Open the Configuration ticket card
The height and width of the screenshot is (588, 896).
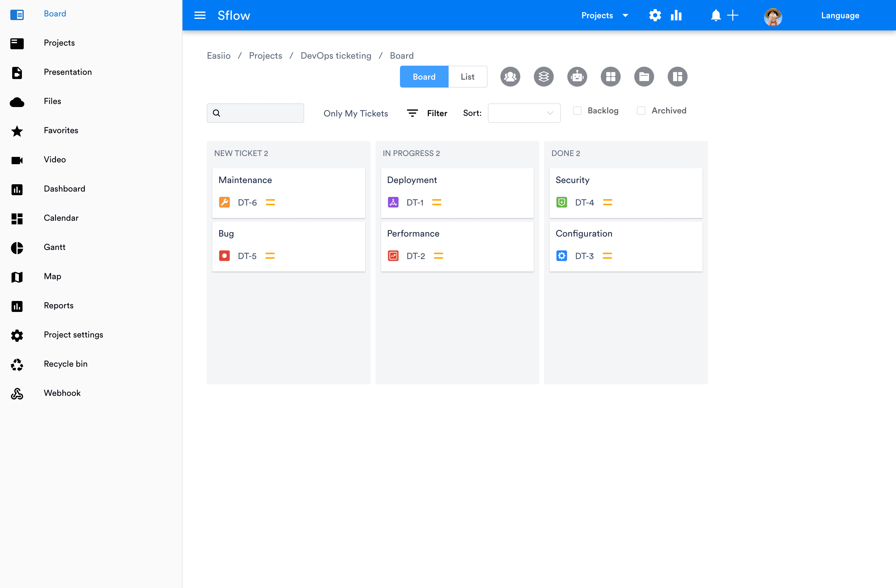[x=626, y=246]
